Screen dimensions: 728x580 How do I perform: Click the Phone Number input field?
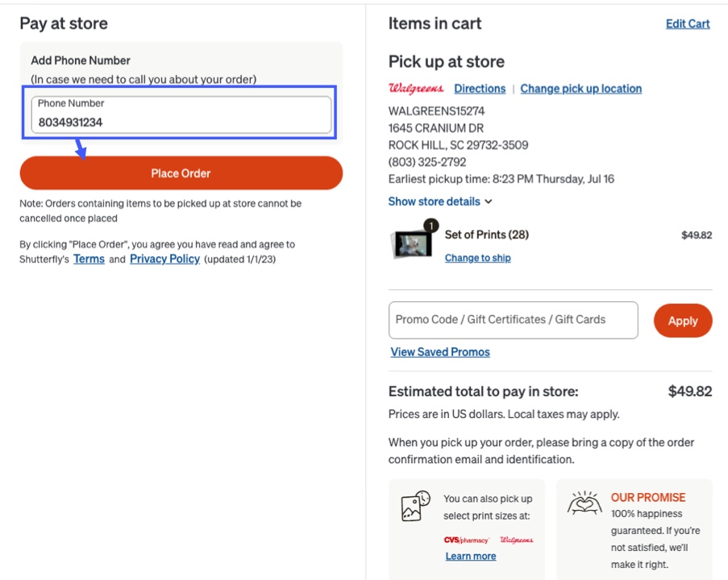pyautogui.click(x=181, y=114)
